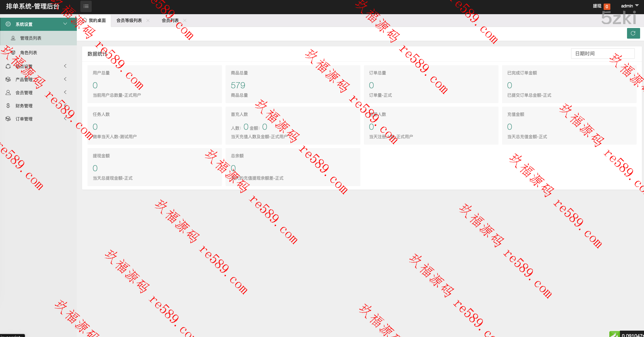The image size is (644, 337).
Task: Click the orange 提现 count badge
Action: pos(607,6)
